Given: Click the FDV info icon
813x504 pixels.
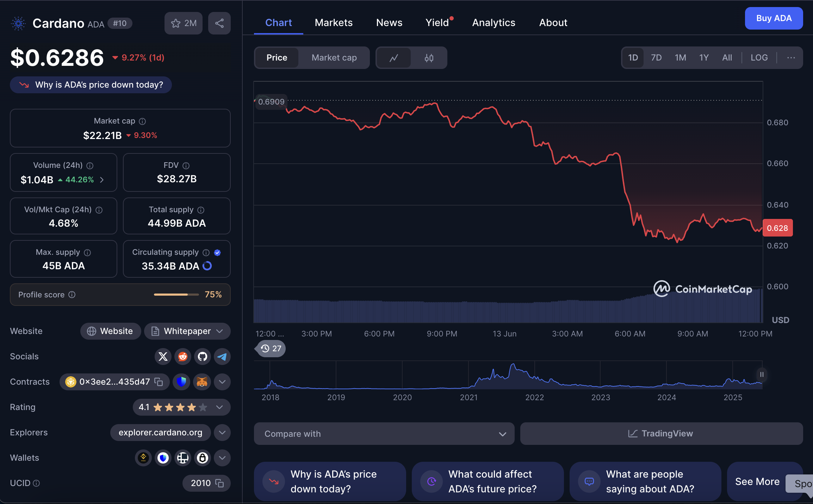Looking at the screenshot, I should [186, 166].
